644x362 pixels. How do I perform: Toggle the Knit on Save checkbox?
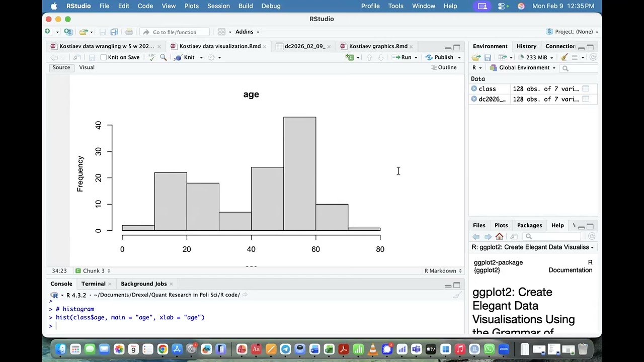pyautogui.click(x=104, y=57)
